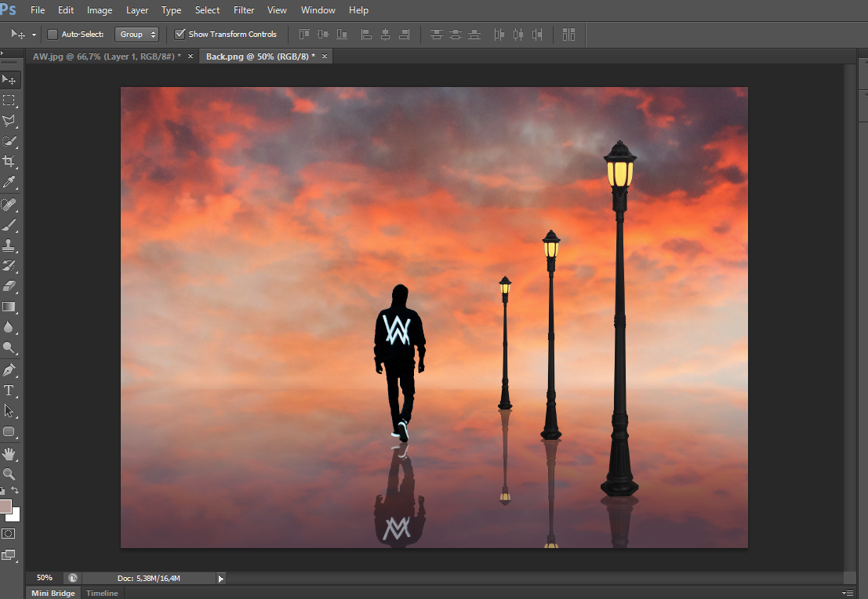Image resolution: width=868 pixels, height=599 pixels.
Task: Select the Rectangular Marquee tool
Action: [9, 100]
